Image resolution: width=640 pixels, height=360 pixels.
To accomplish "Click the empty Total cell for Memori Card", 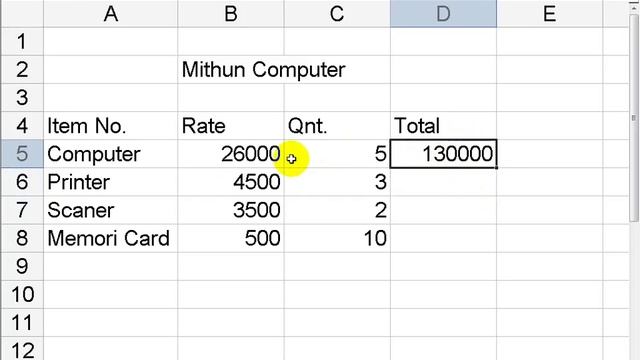I will click(x=443, y=238).
